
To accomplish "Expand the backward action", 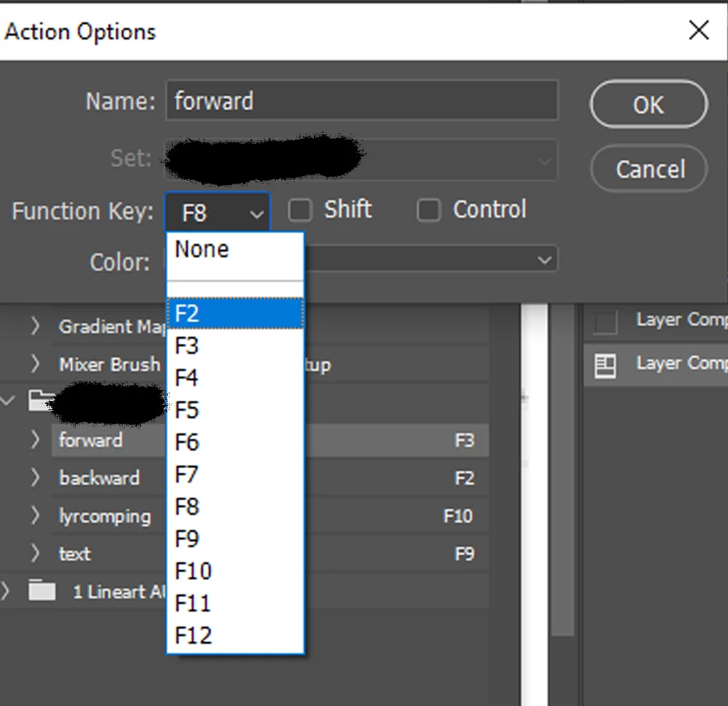I will click(x=35, y=477).
